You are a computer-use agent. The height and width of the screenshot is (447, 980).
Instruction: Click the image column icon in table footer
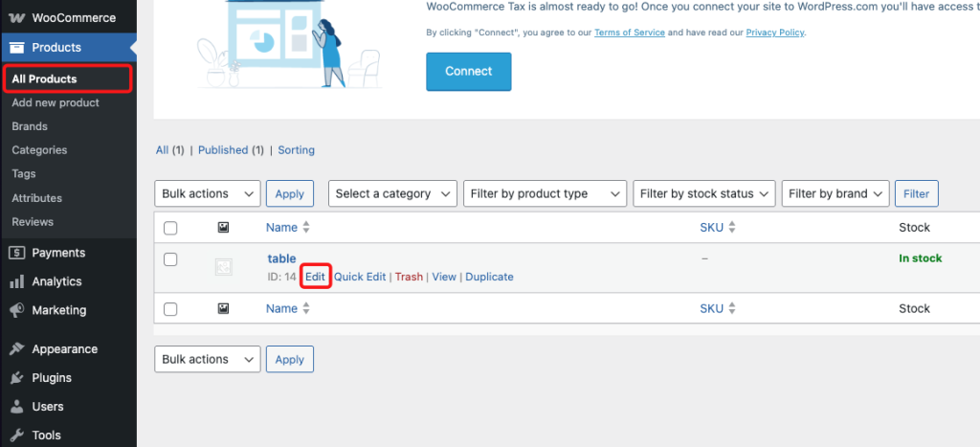[223, 308]
